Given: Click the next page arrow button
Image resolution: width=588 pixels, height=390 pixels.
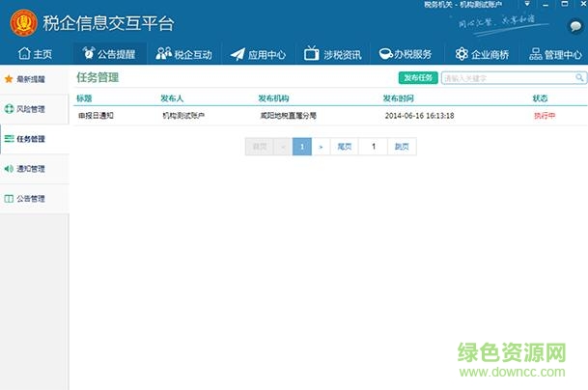Looking at the screenshot, I should pos(321,147).
